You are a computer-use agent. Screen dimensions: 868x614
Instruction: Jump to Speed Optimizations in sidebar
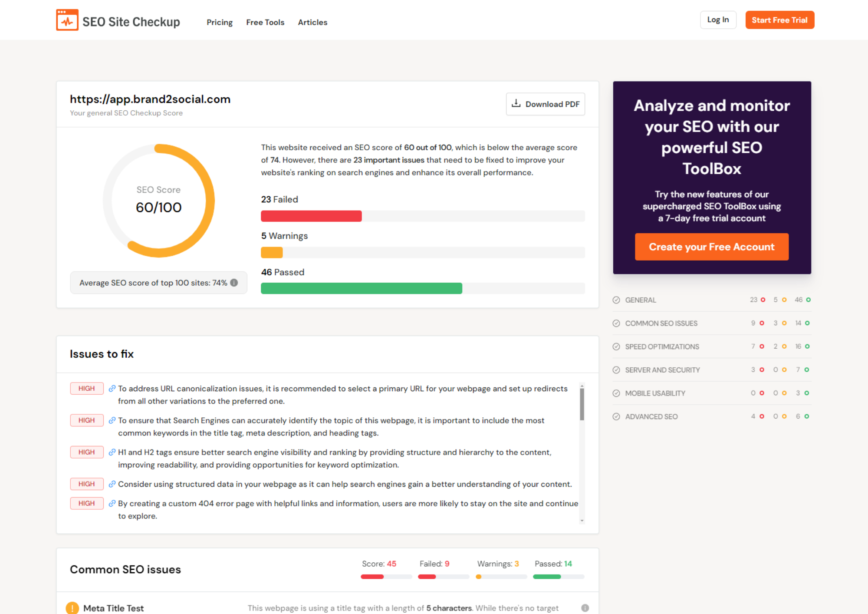661,347
